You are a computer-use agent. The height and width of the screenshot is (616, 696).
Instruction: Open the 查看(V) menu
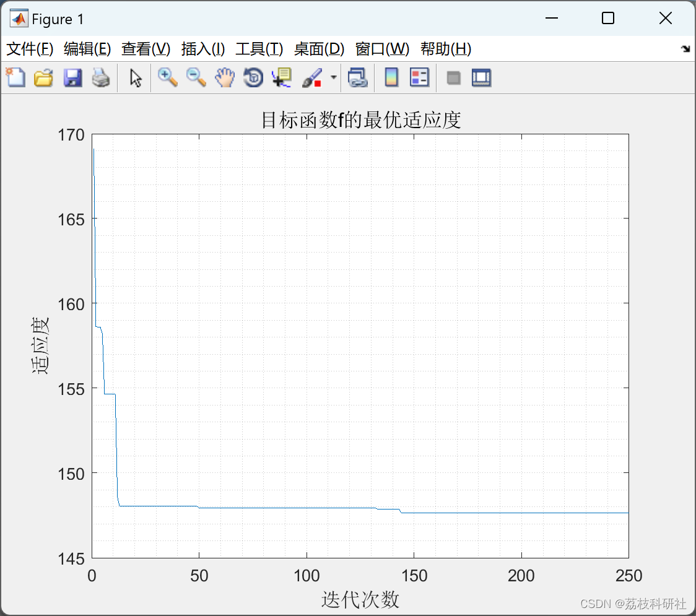pos(146,49)
